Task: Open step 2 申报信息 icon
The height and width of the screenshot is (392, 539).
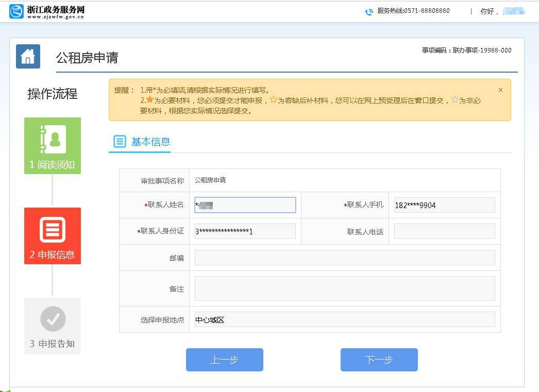Action: click(x=53, y=236)
